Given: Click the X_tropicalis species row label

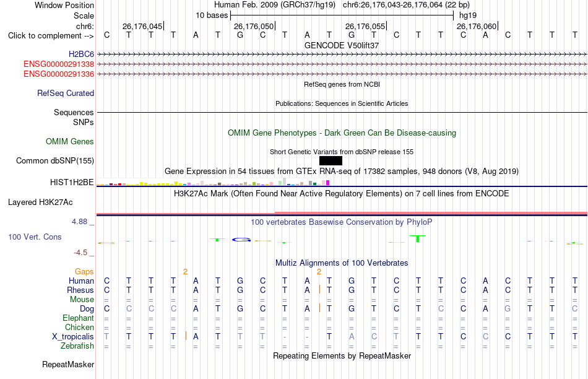Looking at the screenshot, I should tap(73, 337).
